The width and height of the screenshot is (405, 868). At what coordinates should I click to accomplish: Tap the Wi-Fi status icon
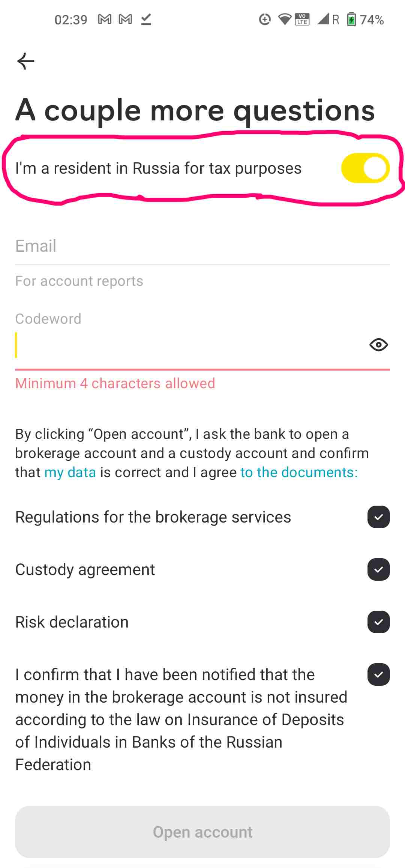click(x=285, y=19)
